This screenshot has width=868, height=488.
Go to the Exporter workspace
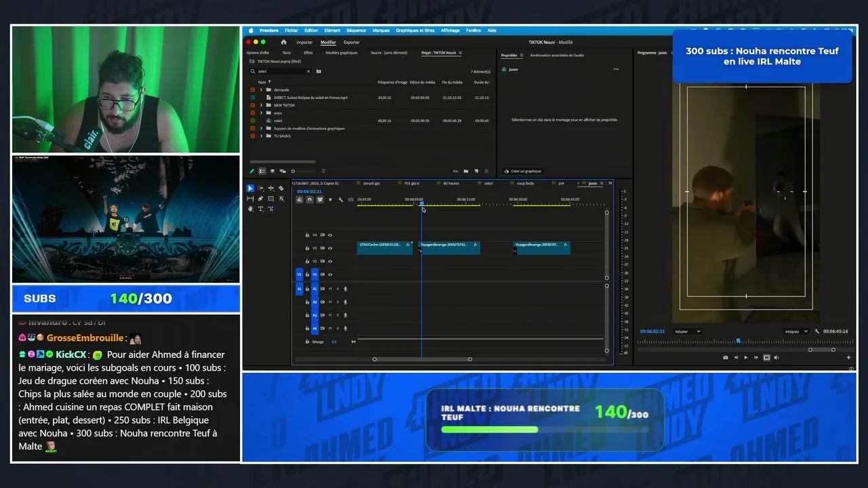351,42
